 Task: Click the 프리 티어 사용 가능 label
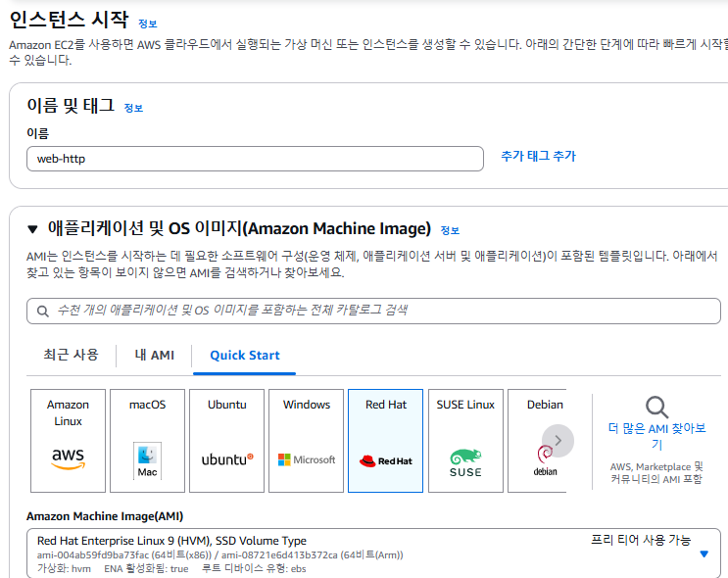click(x=641, y=540)
